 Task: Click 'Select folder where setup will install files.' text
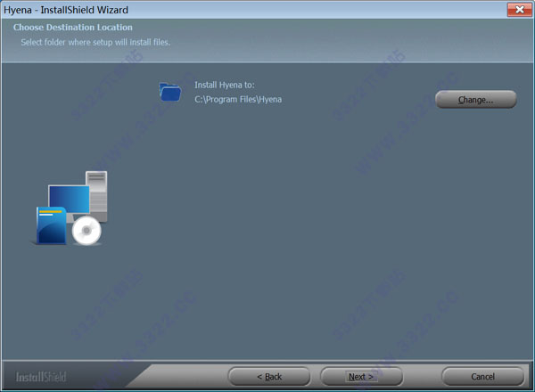(x=95, y=42)
